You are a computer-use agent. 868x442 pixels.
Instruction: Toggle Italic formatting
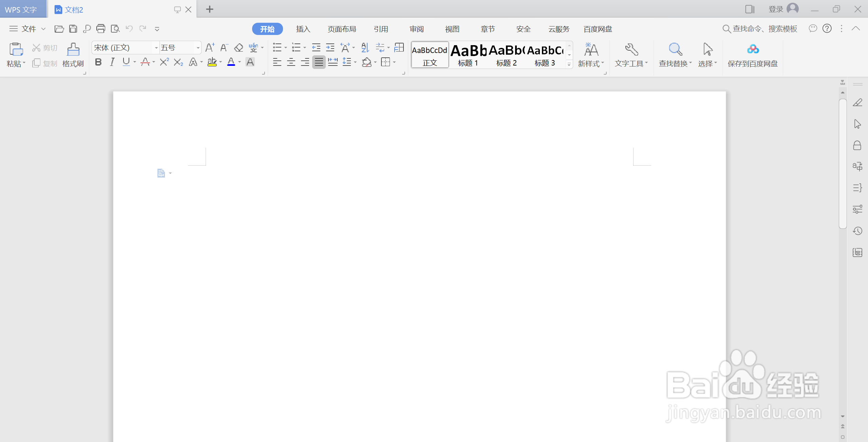(112, 62)
